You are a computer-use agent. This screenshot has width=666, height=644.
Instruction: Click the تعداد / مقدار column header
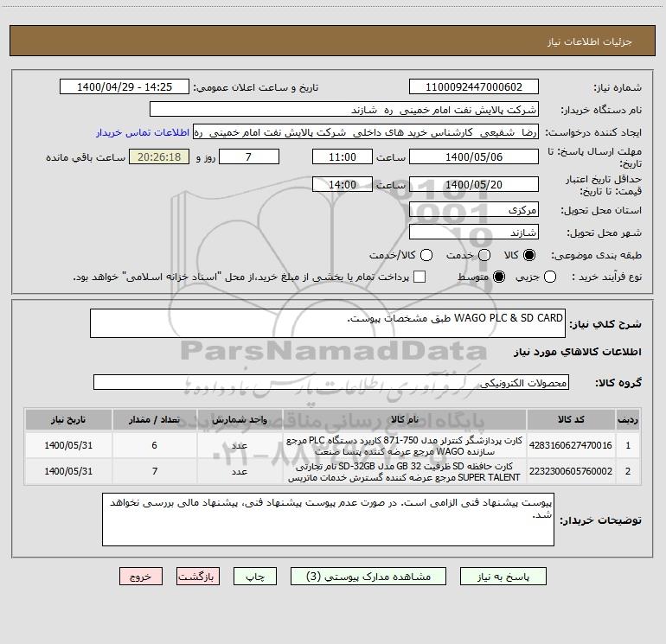(x=155, y=419)
